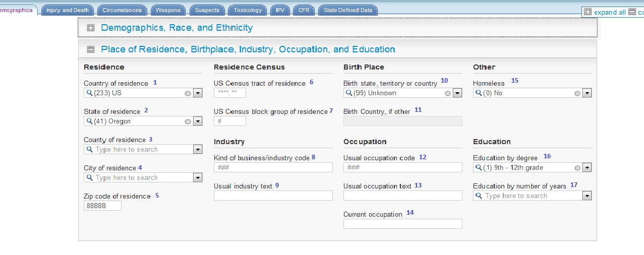Clear the State of residence value

point(188,121)
